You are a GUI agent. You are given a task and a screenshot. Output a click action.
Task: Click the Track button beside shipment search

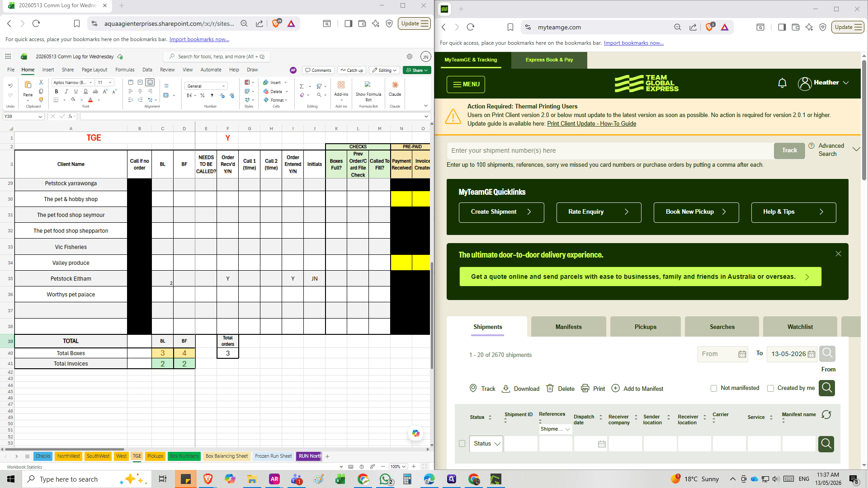[x=789, y=150]
